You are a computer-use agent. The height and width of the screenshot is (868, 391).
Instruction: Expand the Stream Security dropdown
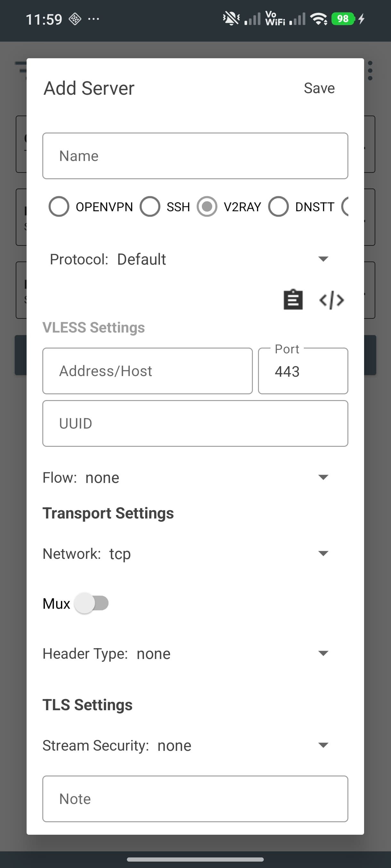(323, 745)
